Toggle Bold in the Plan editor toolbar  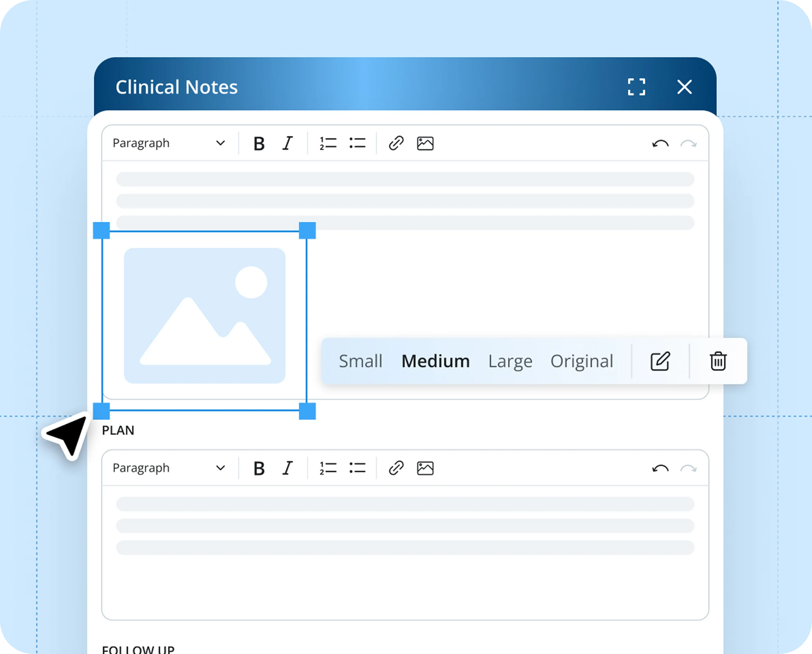click(259, 468)
